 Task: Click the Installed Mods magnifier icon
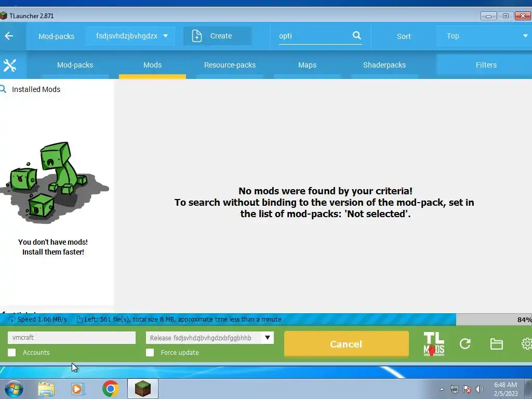click(3, 89)
